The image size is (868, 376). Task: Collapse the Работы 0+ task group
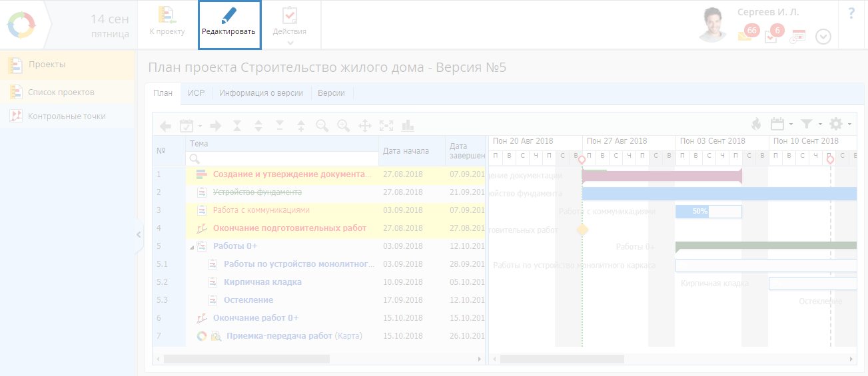[192, 247]
